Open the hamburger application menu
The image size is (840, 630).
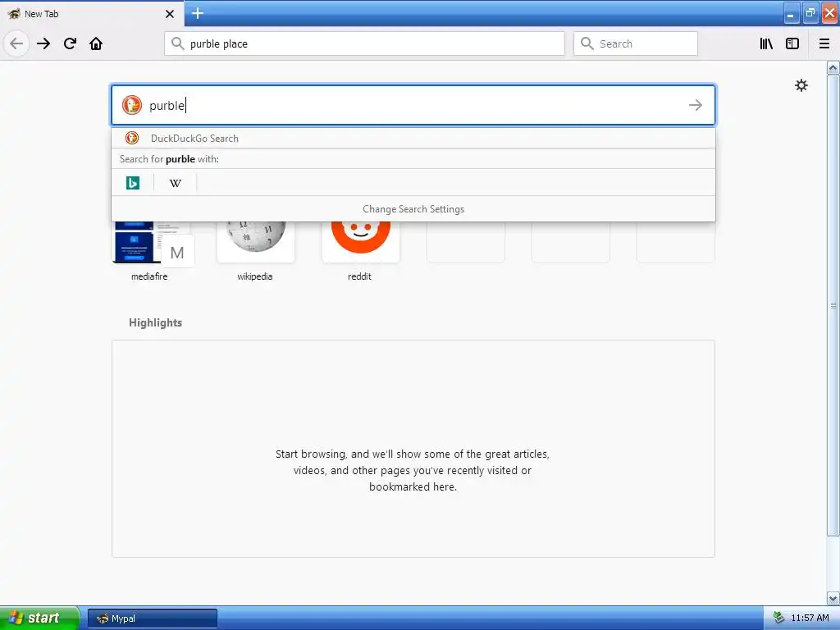824,43
